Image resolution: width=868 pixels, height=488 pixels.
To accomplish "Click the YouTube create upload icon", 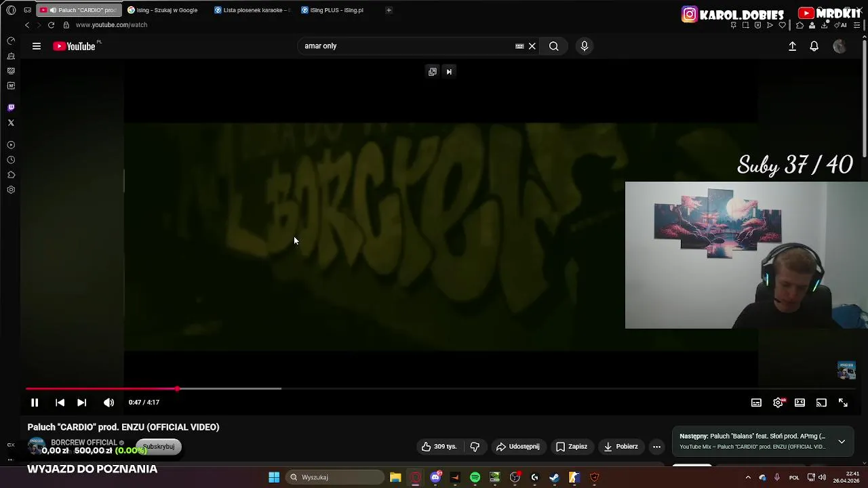I will coord(792,46).
